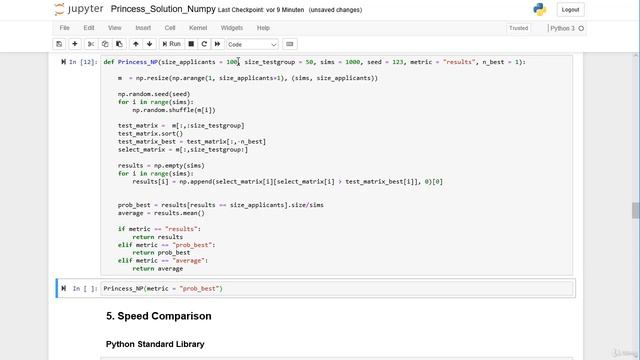The image size is (640, 360).
Task: Cut the selected cells
Action: (x=91, y=44)
